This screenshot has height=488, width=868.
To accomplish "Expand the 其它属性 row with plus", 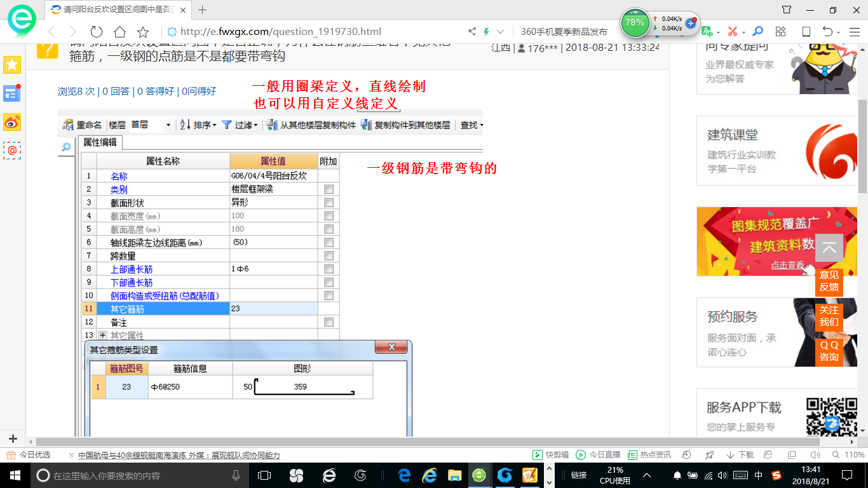I will (x=103, y=335).
